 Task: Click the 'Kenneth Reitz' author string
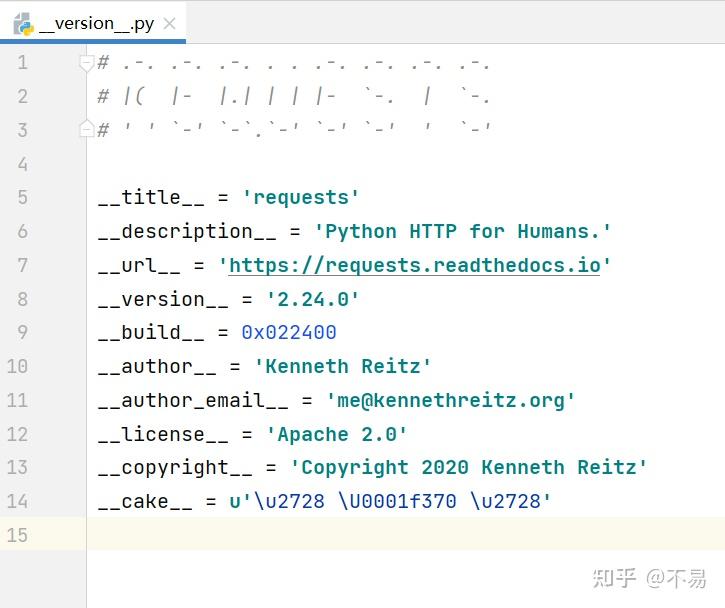pos(343,367)
